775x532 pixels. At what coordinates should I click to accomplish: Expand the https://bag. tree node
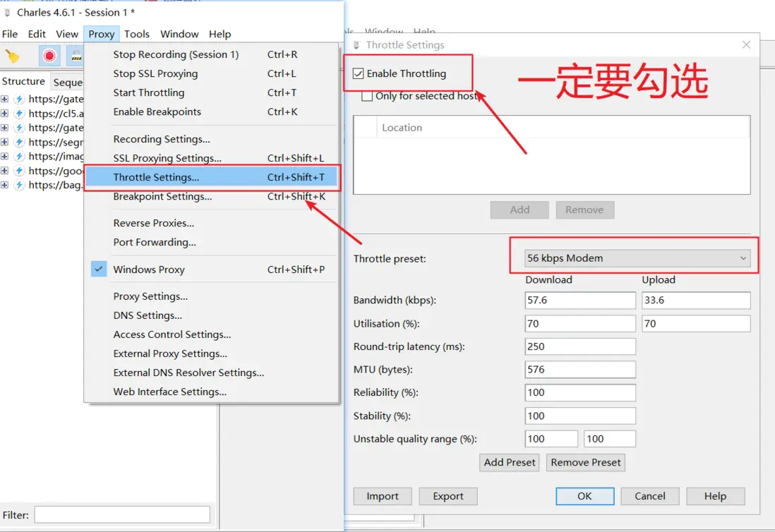coord(4,186)
